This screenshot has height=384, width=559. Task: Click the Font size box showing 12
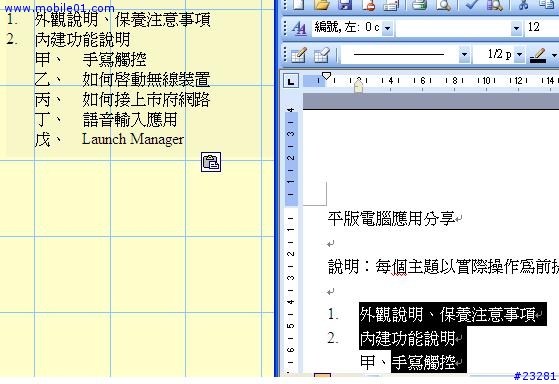[x=541, y=27]
